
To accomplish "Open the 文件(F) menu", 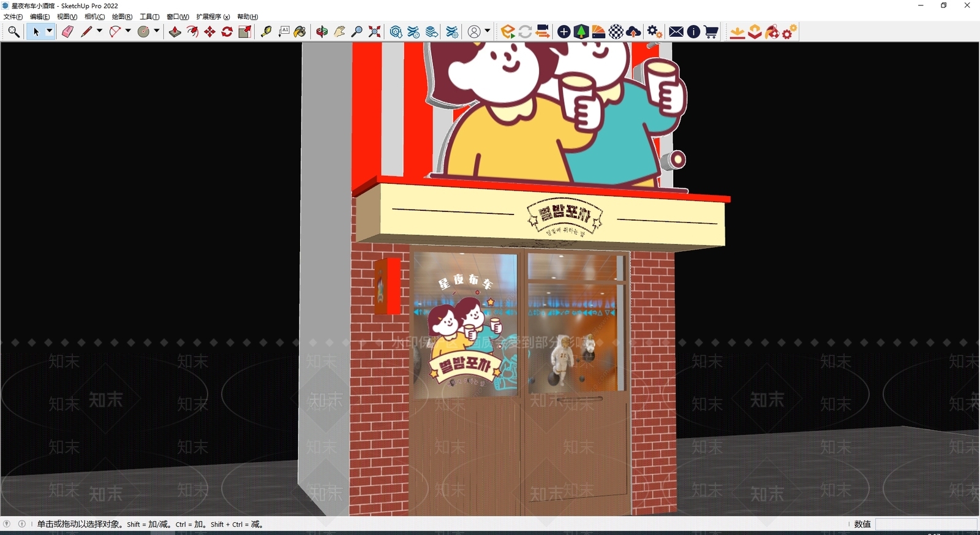I will click(x=13, y=17).
